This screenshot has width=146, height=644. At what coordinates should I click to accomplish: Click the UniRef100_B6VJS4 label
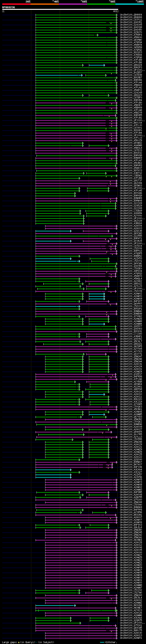pos(131,123)
